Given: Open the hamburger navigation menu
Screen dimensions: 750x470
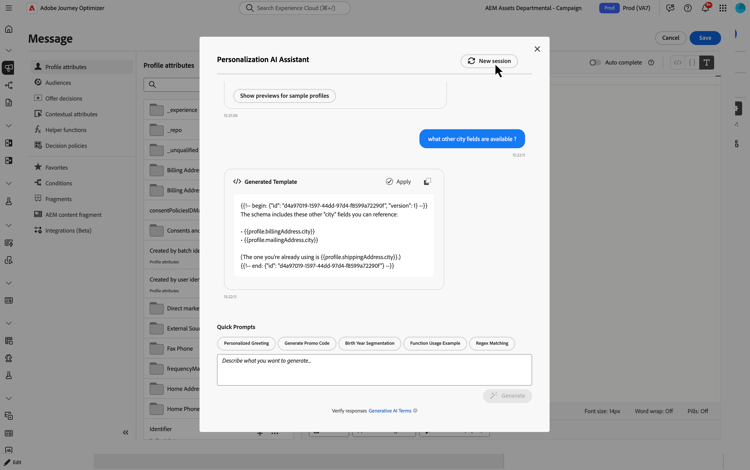Looking at the screenshot, I should click(9, 8).
